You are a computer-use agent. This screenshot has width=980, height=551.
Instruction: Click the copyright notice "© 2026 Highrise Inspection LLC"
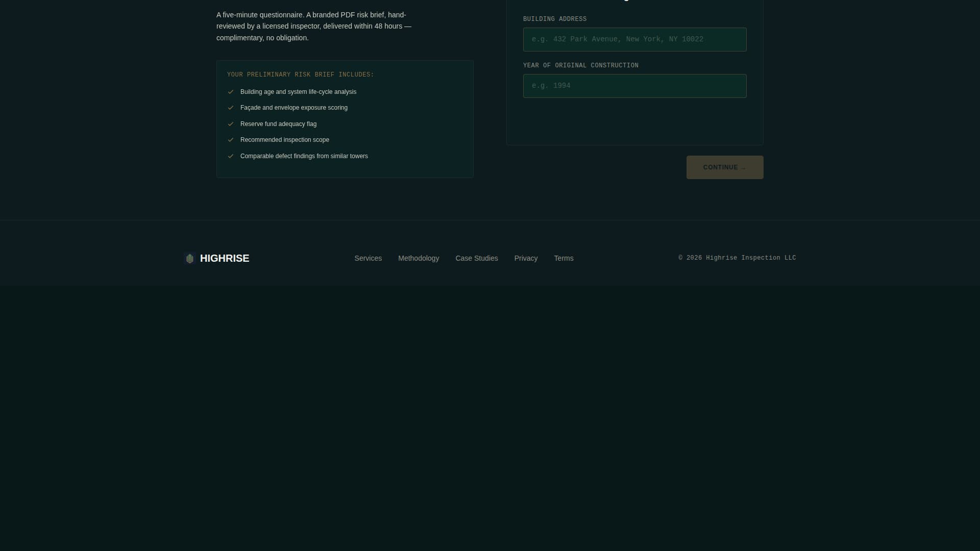[737, 258]
